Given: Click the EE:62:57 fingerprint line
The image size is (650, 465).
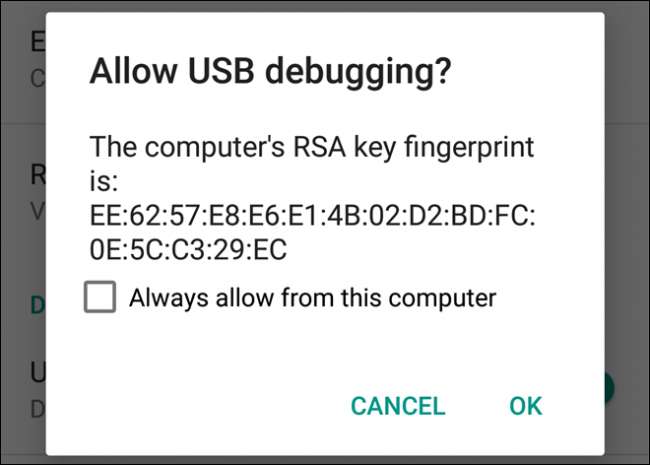Looking at the screenshot, I should (312, 216).
